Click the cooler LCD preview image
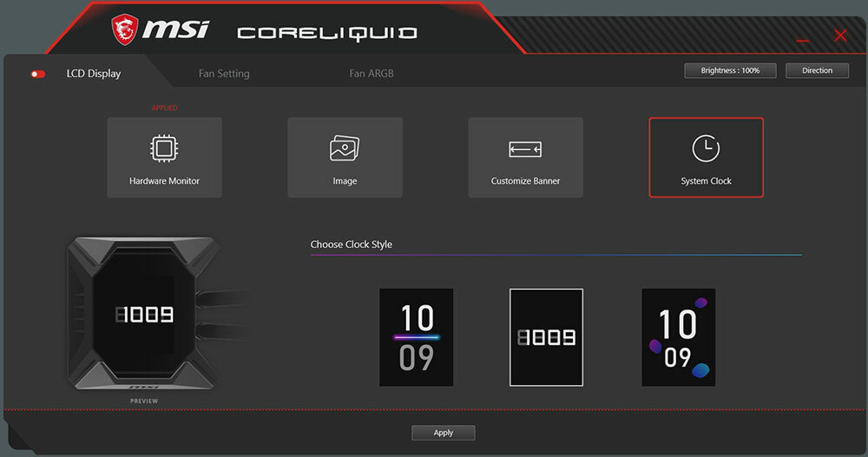The width and height of the screenshot is (868, 457). (x=144, y=314)
